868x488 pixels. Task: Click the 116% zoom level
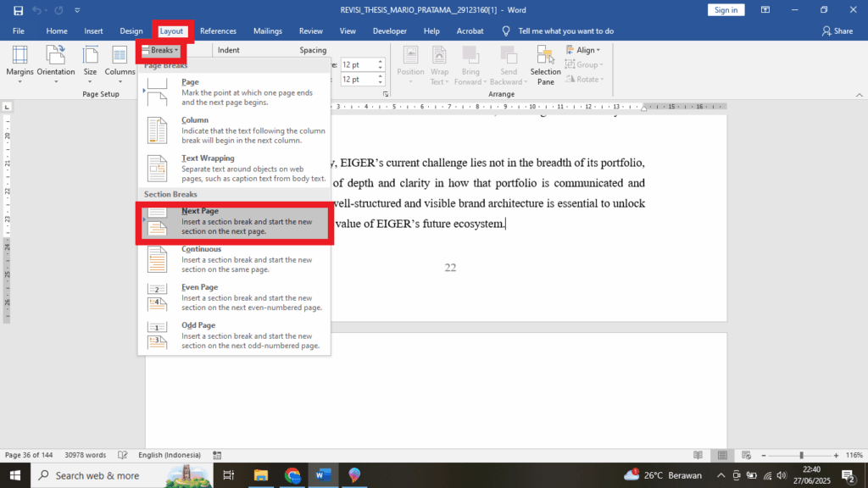[854, 455]
